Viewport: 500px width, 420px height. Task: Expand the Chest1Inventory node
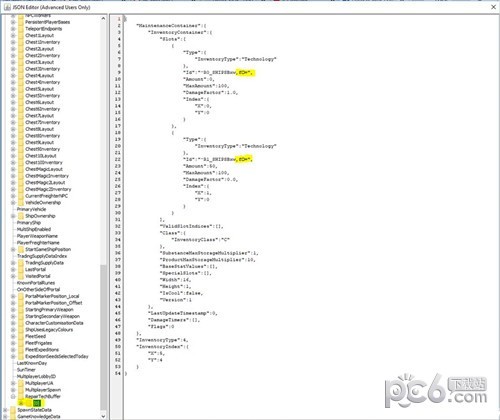tap(13, 42)
